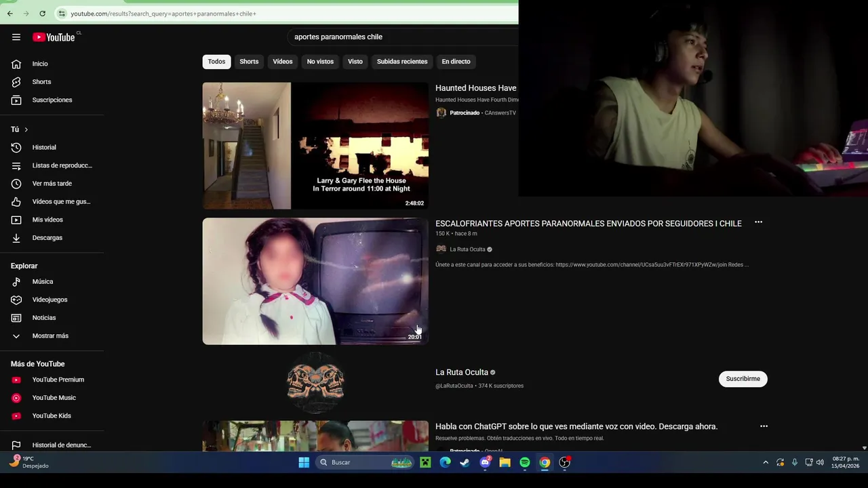868x488 pixels.
Task: Open more options for La Ruta Oculta video
Action: 758,222
